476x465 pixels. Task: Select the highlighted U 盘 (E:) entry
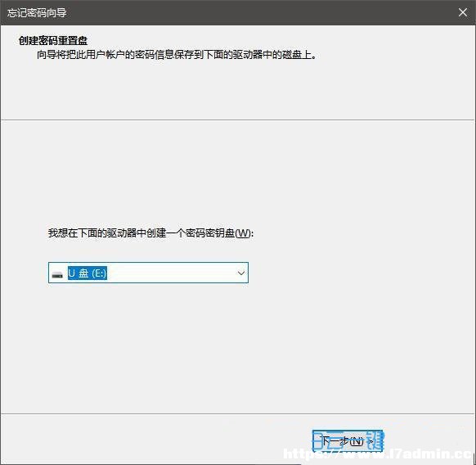point(88,273)
